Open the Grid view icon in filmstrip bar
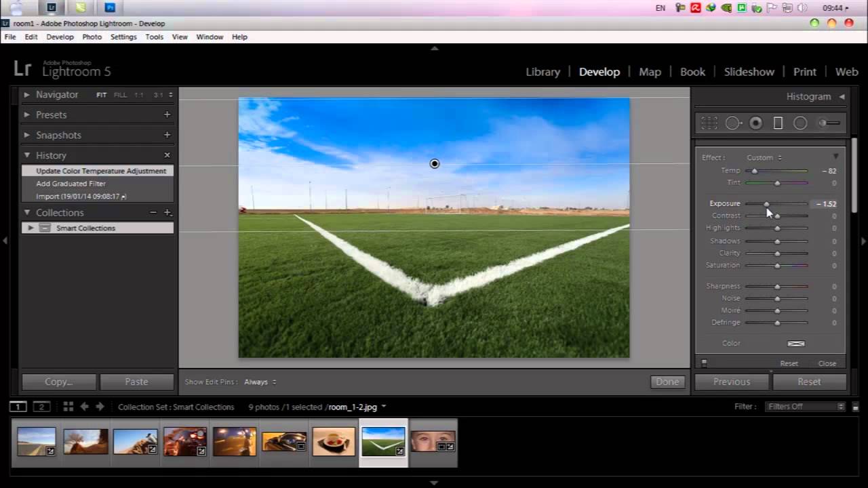 pos(68,407)
